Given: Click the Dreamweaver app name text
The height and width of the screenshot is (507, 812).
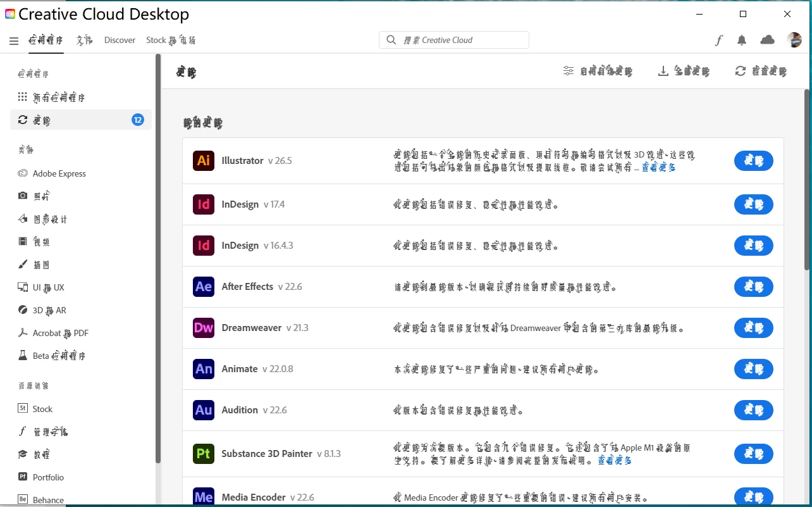Looking at the screenshot, I should (252, 328).
